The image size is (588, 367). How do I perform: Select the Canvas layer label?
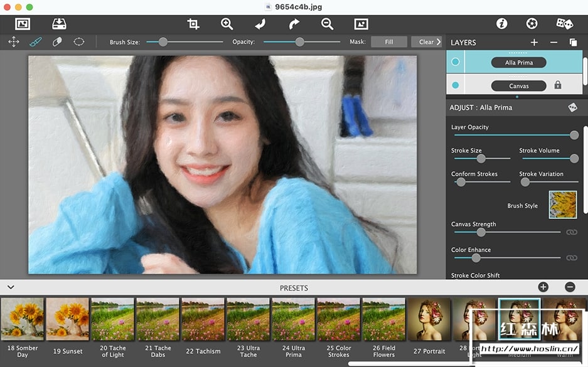(x=518, y=86)
